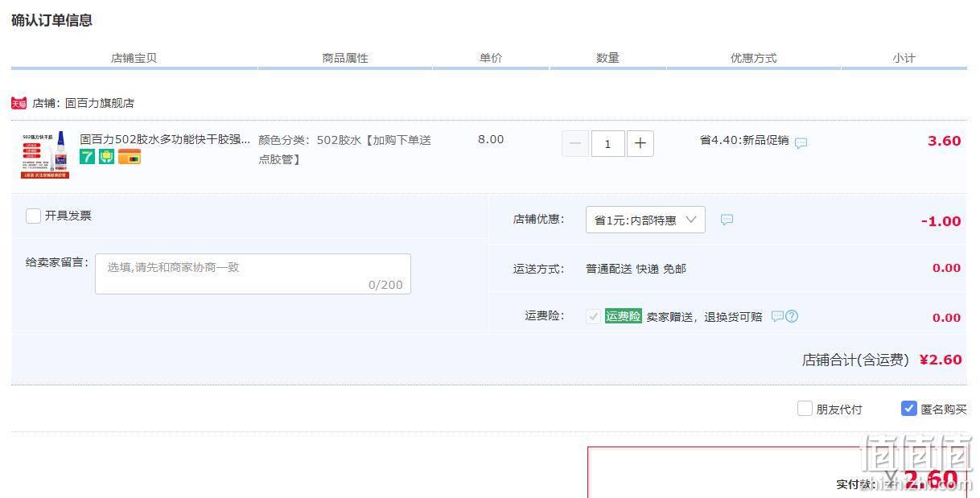Viewport: 980px width, 498px height.
Task: Click the green 运费险 tag
Action: pos(624,316)
